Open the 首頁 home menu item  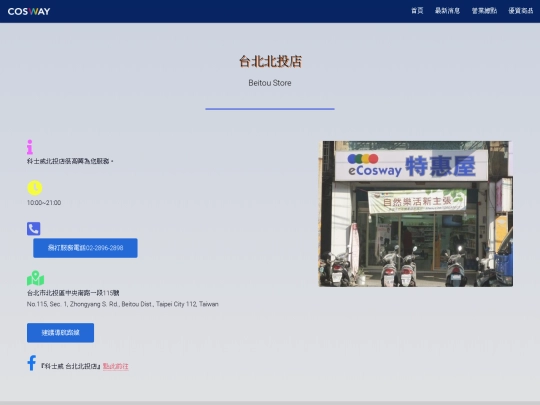tap(417, 11)
